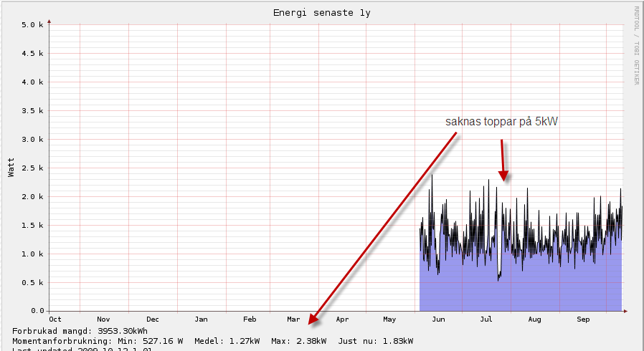This screenshot has height=351, width=644.
Task: Click the "Jun" label on the x-axis
Action: 437,319
